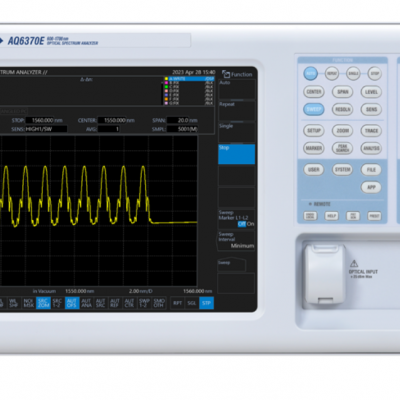Click the AVG value field

108,129
